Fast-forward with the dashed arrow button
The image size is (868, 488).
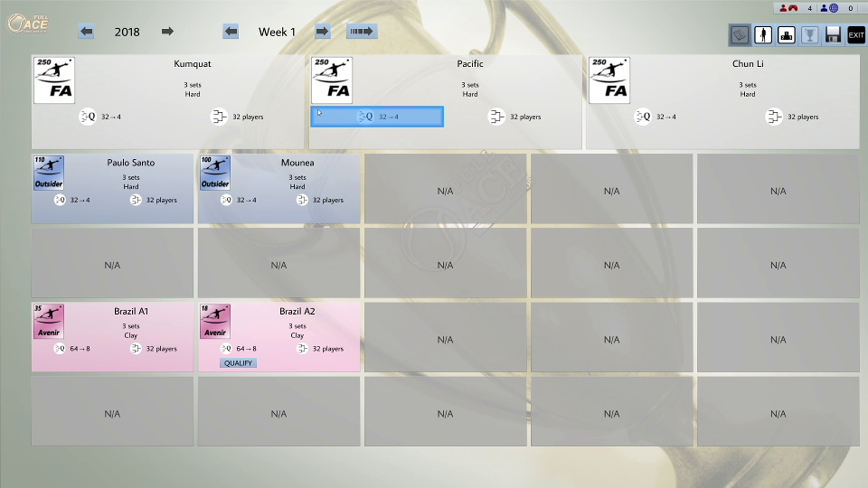362,32
